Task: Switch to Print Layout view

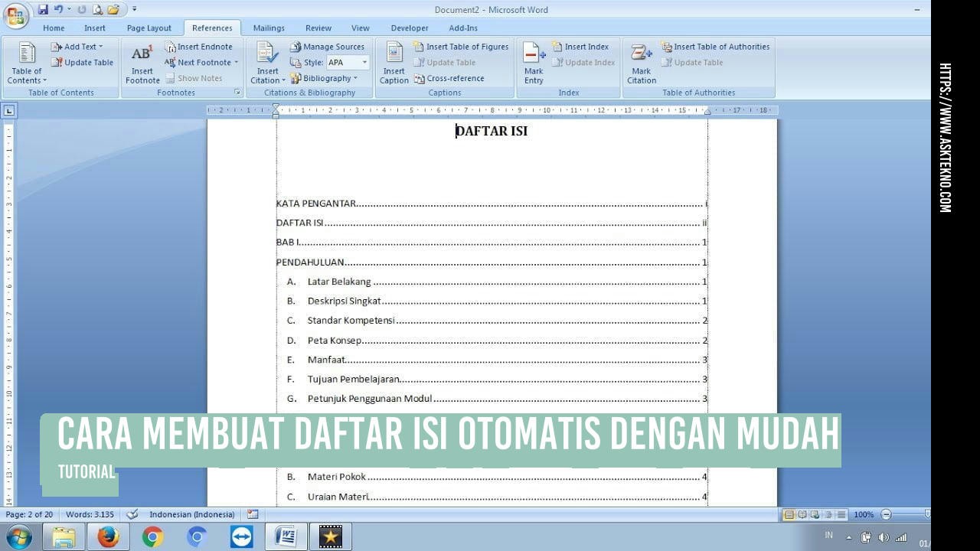Action: [789, 514]
